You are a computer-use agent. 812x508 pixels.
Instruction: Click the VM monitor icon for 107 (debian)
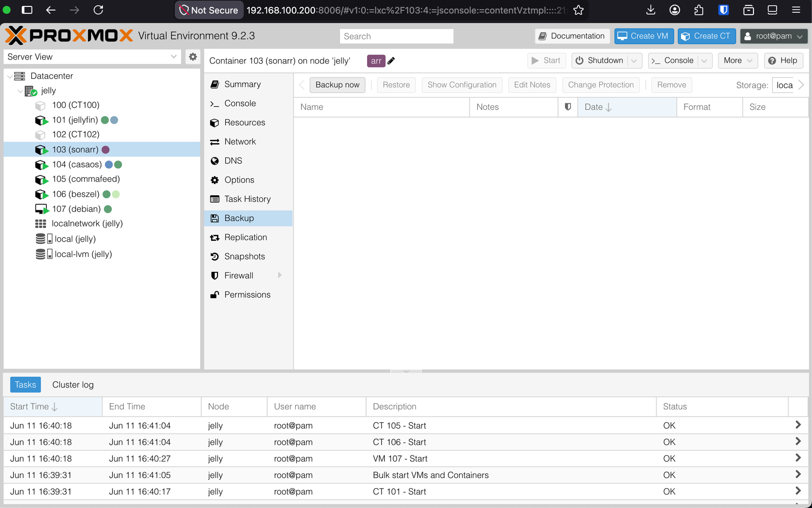click(41, 209)
